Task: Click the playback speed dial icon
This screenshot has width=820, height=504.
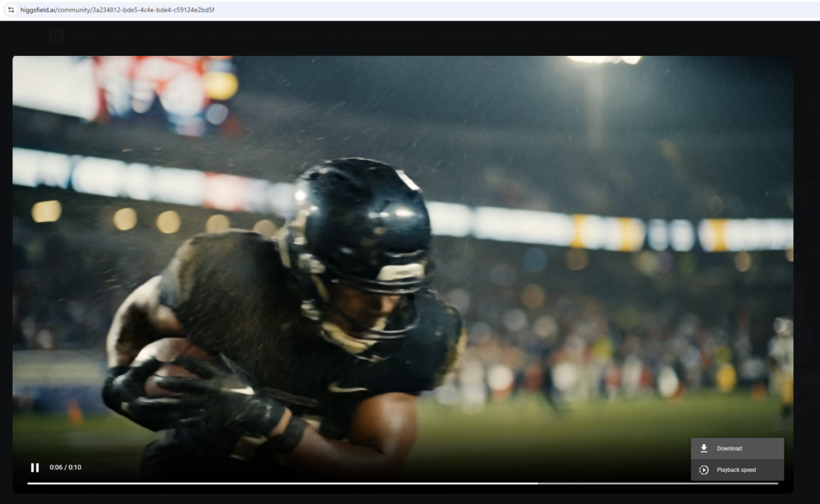Action: point(702,470)
